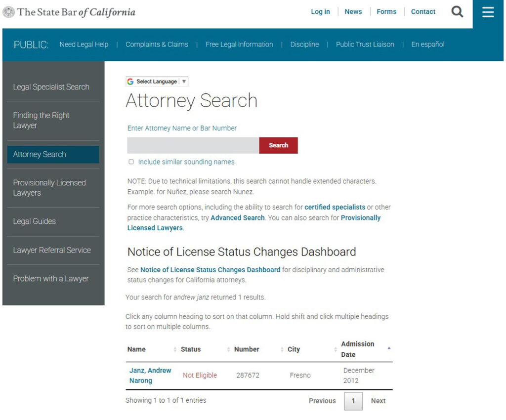This screenshot has width=506, height=420.
Task: Click the Google logo in Select Language widget
Action: [130, 81]
